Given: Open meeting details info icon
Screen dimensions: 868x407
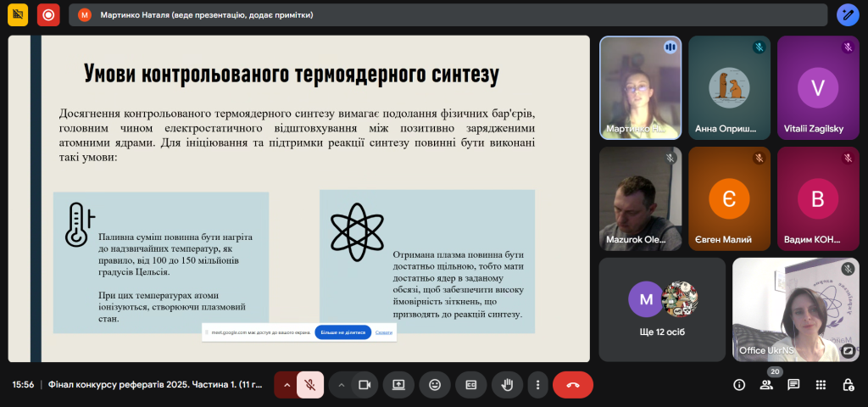Looking at the screenshot, I should [739, 384].
